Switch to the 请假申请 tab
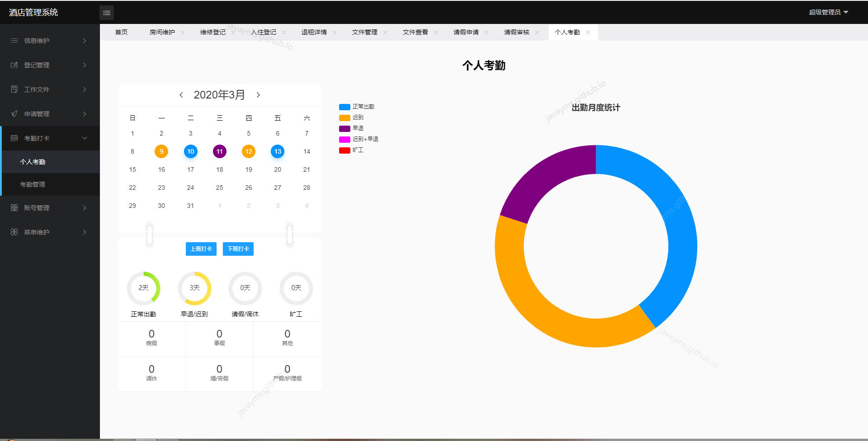868x441 pixels. [x=465, y=32]
